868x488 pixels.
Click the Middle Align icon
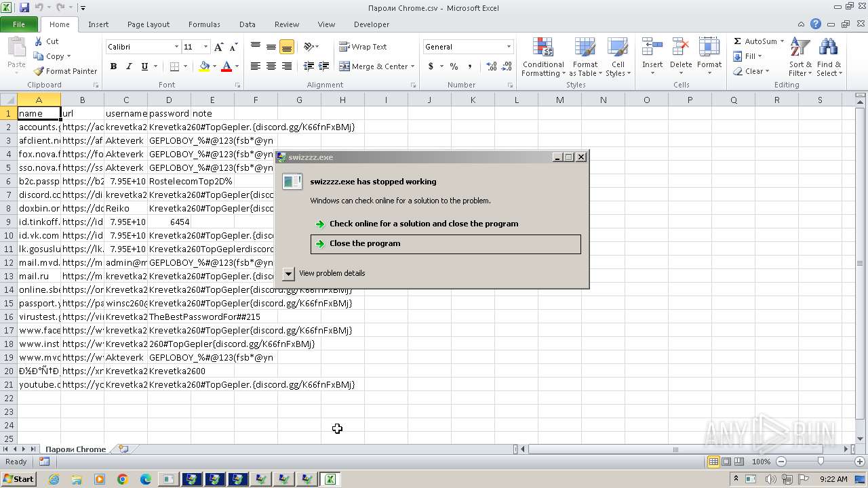(x=271, y=47)
